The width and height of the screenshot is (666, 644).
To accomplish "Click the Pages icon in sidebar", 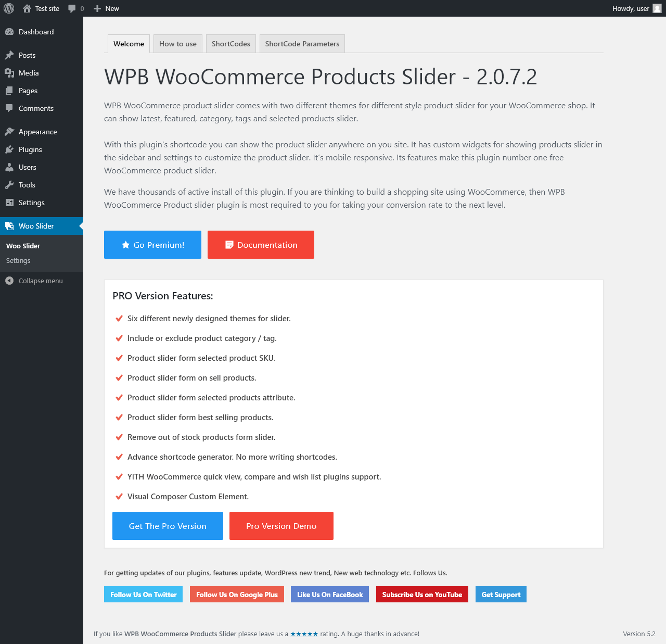I will 9,91.
